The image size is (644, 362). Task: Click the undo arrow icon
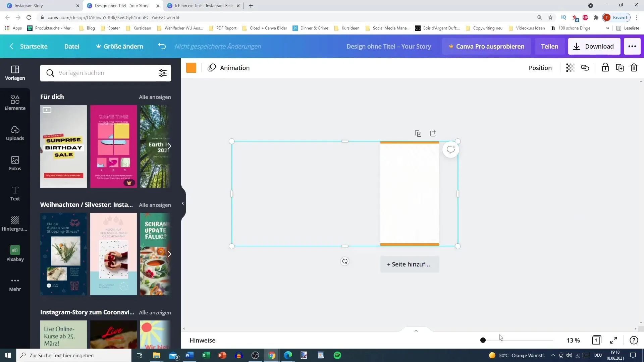[162, 46]
